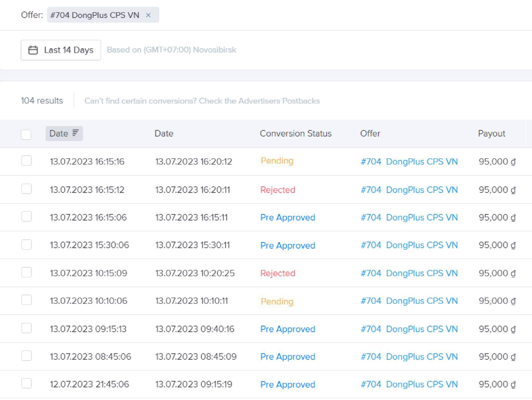Open the Last 14 Days date picker
Viewport: 532px width, 400px height.
tap(61, 50)
